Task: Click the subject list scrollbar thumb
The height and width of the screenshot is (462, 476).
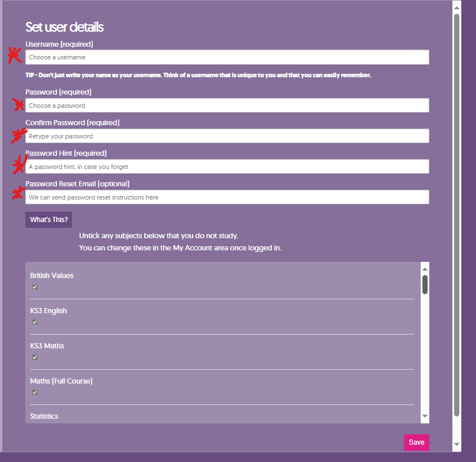Action: click(x=425, y=286)
